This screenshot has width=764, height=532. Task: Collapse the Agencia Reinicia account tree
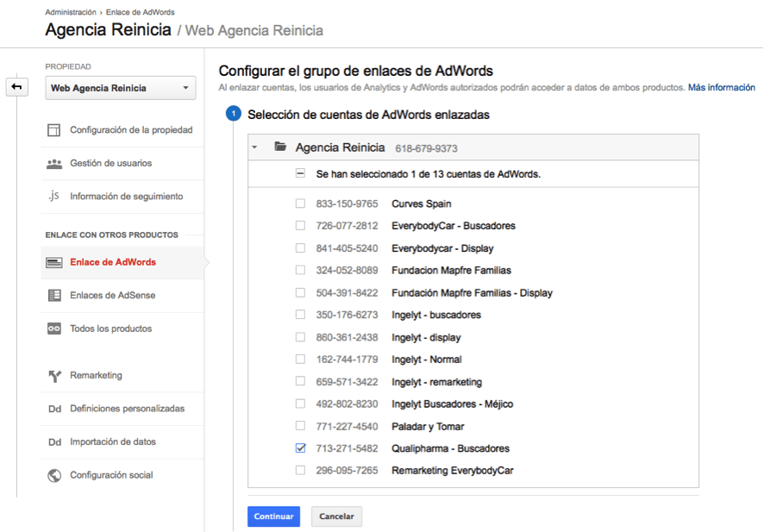[x=255, y=147]
